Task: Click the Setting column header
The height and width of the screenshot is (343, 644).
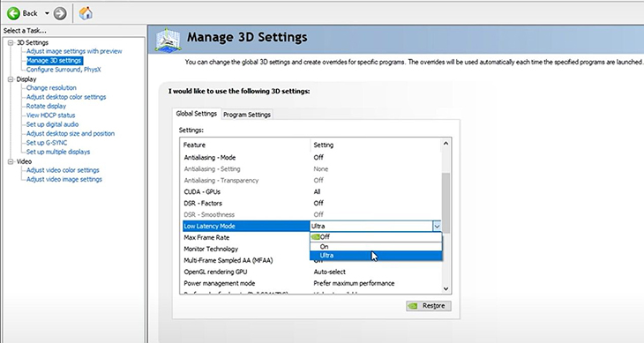Action: pos(376,145)
